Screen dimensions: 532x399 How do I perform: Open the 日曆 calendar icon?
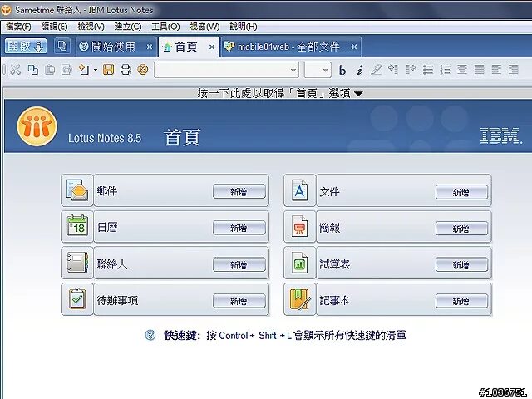[x=77, y=227]
